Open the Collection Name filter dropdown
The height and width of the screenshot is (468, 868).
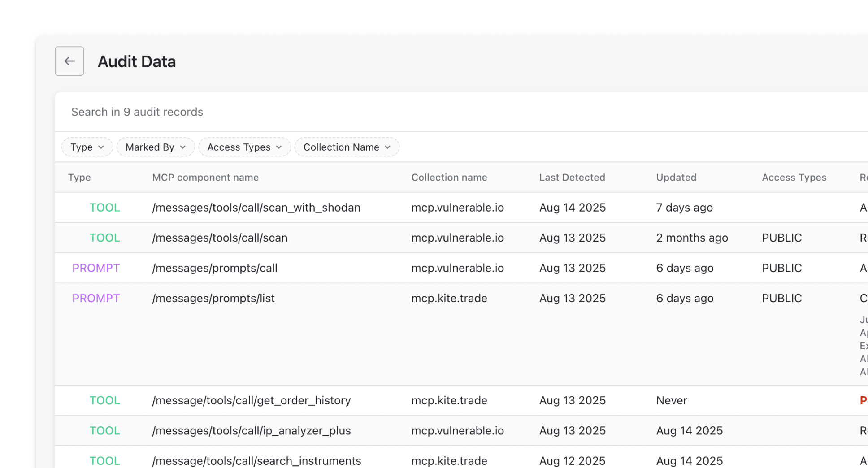346,147
